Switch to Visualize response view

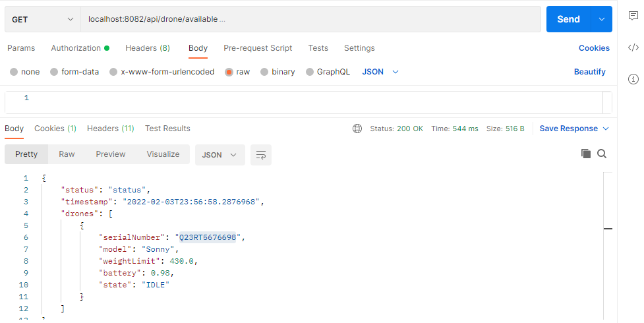tap(163, 154)
